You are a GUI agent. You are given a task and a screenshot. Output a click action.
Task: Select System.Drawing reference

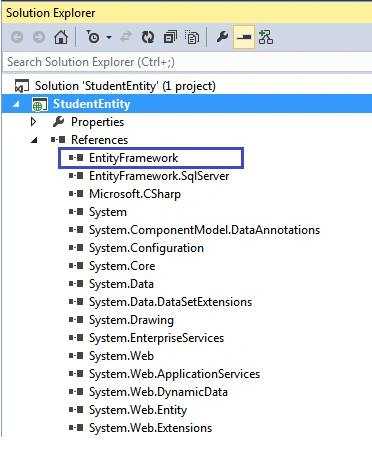click(x=131, y=320)
